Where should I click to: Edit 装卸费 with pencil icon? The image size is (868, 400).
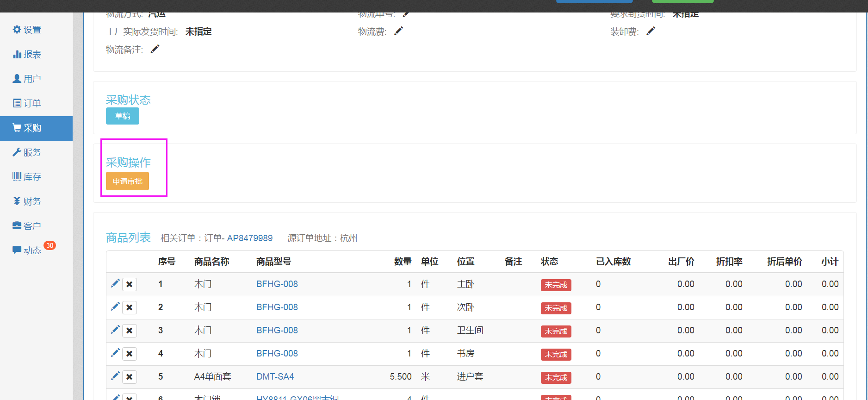651,31
